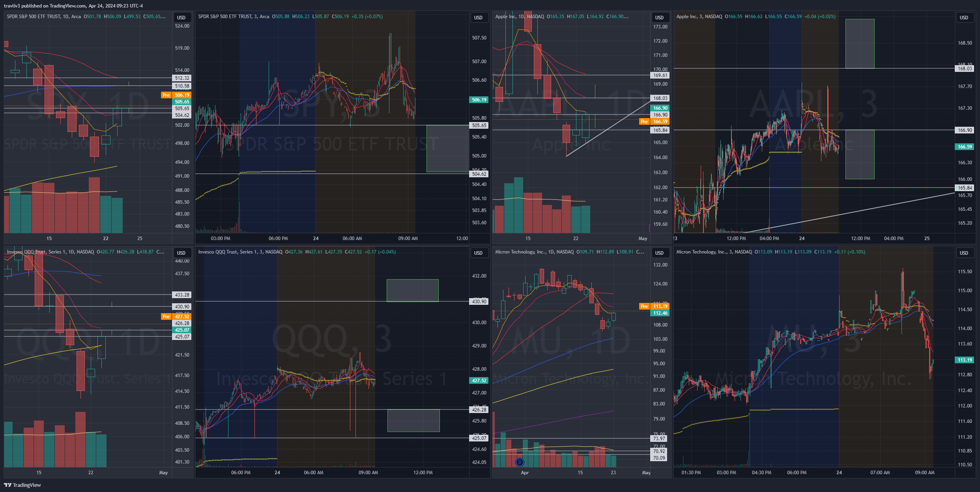Click the 510.58 price label on SPY daily

point(182,86)
